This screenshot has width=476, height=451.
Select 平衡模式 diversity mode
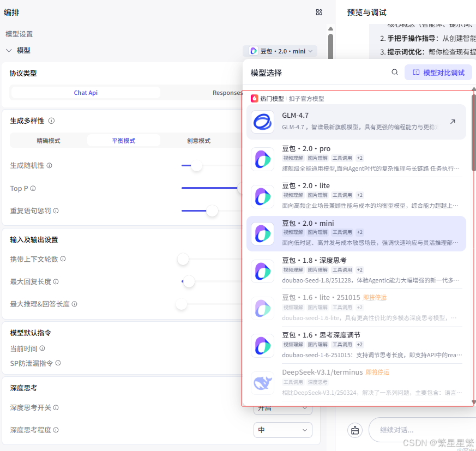pos(124,141)
